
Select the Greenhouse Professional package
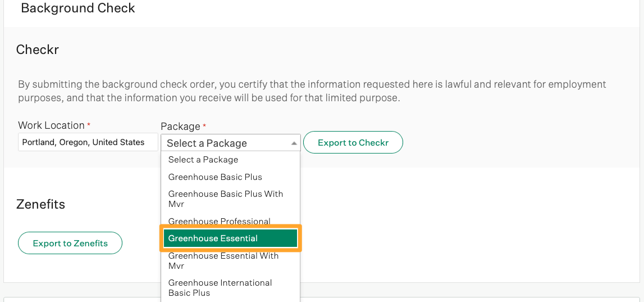220,221
